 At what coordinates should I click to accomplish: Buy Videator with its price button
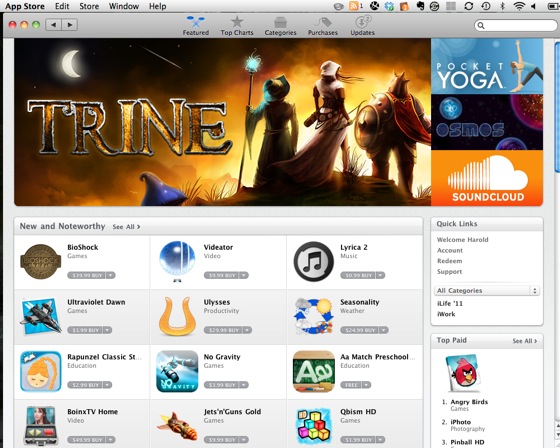point(221,275)
